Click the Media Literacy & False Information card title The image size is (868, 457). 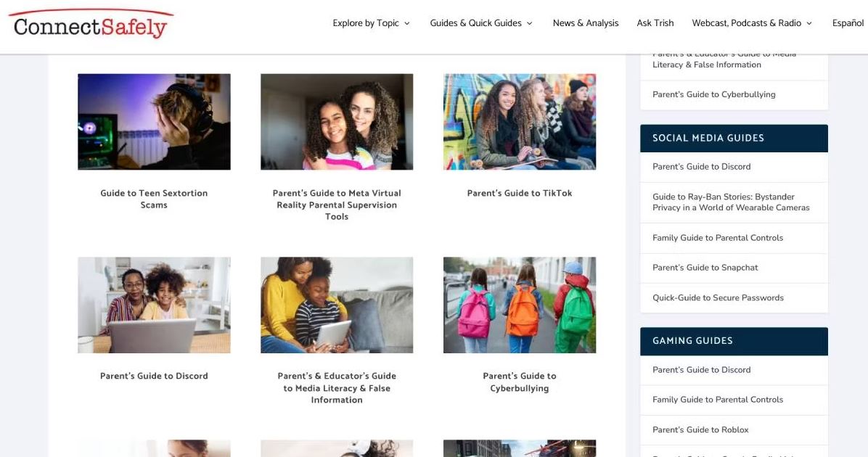[337, 388]
